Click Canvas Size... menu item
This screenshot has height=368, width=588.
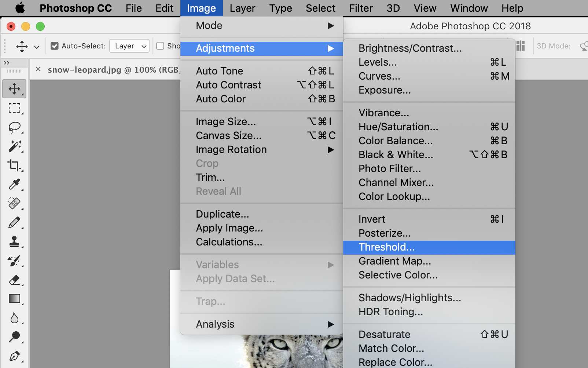point(262,136)
